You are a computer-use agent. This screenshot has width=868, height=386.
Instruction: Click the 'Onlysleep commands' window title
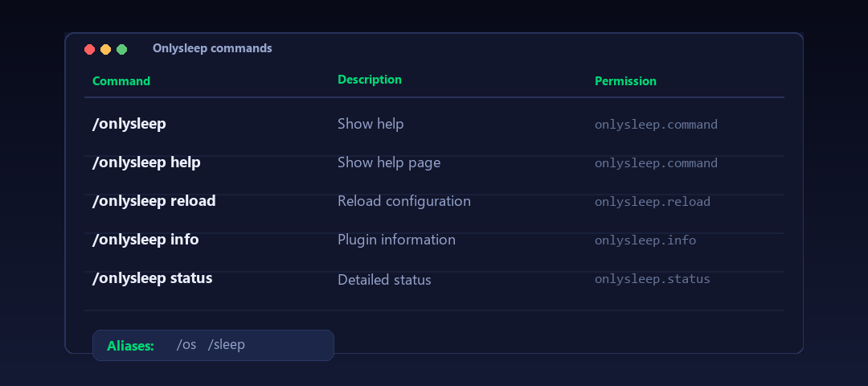(x=212, y=49)
